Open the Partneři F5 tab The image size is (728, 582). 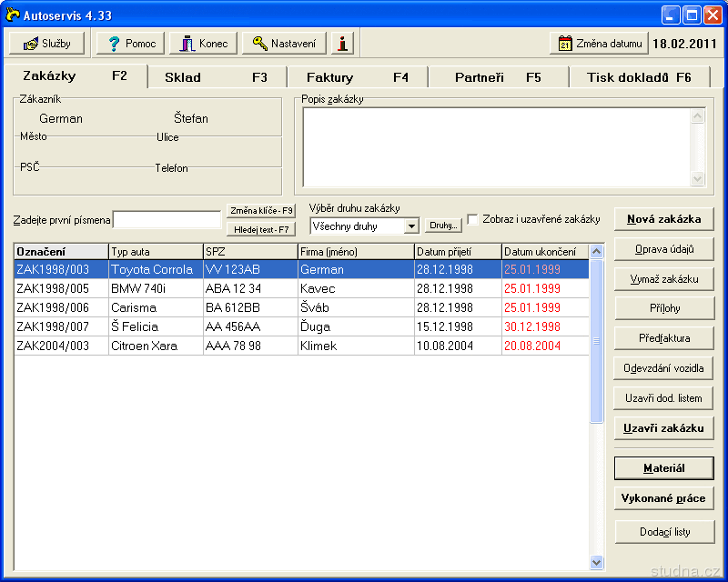click(x=498, y=77)
